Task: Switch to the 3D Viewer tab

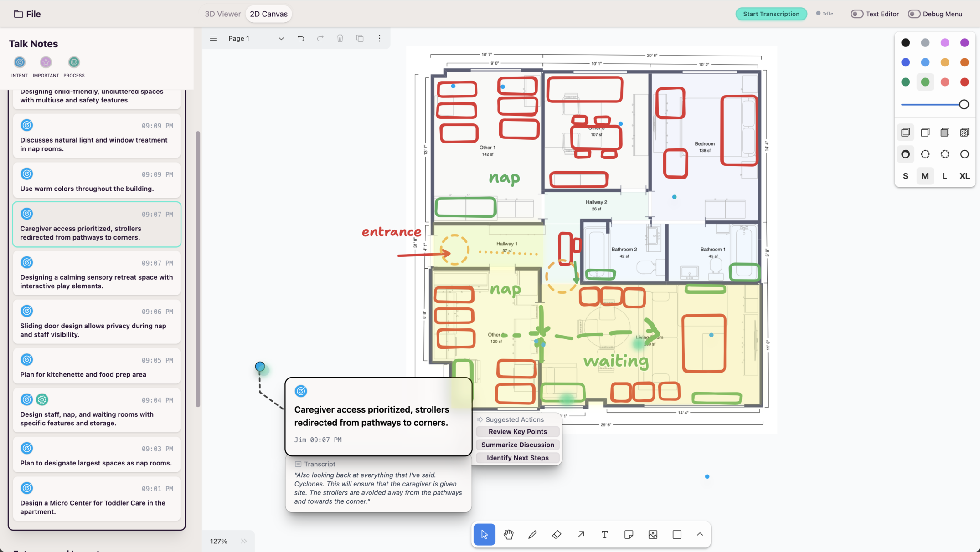Action: [222, 14]
